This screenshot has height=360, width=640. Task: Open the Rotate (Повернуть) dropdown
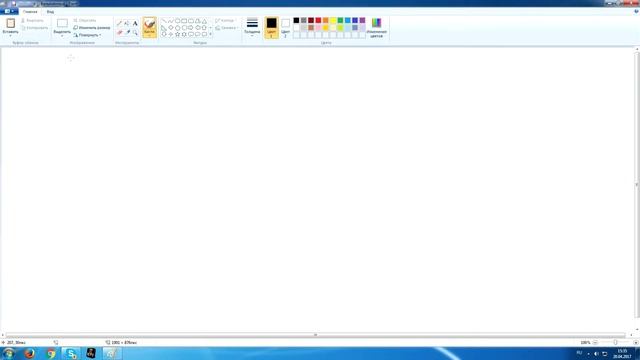point(87,35)
